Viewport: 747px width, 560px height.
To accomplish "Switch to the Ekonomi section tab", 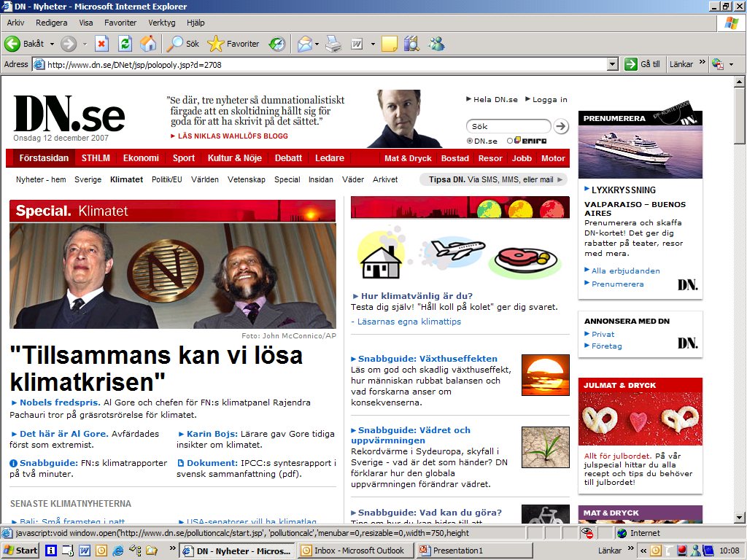I will pos(141,158).
